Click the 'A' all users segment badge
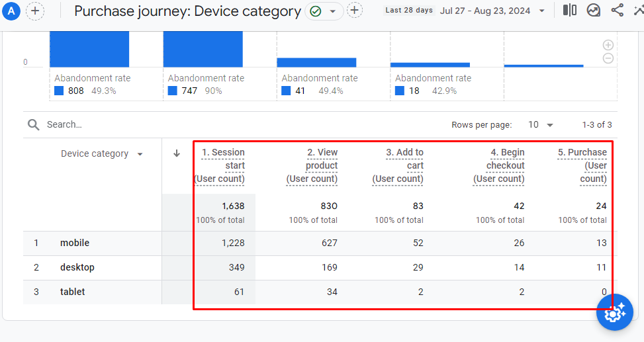This screenshot has height=342, width=644. 13,11
